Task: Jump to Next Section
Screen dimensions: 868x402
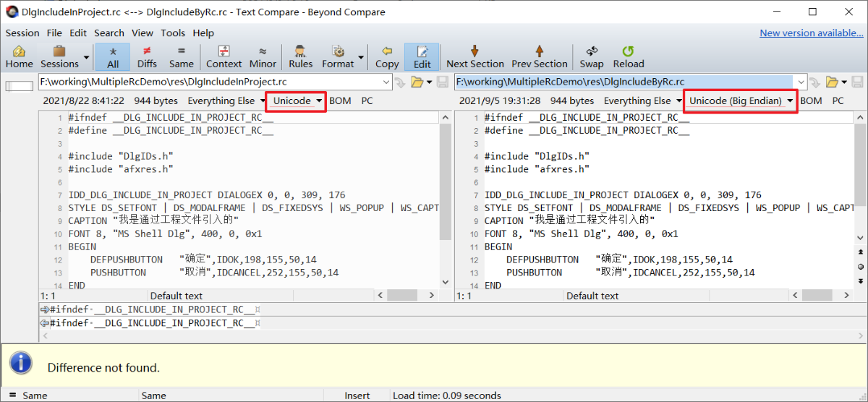Action: 475,57
